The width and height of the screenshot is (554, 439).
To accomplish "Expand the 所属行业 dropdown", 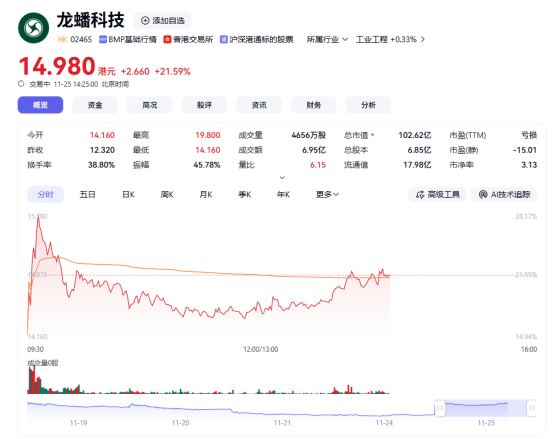I will pos(327,40).
